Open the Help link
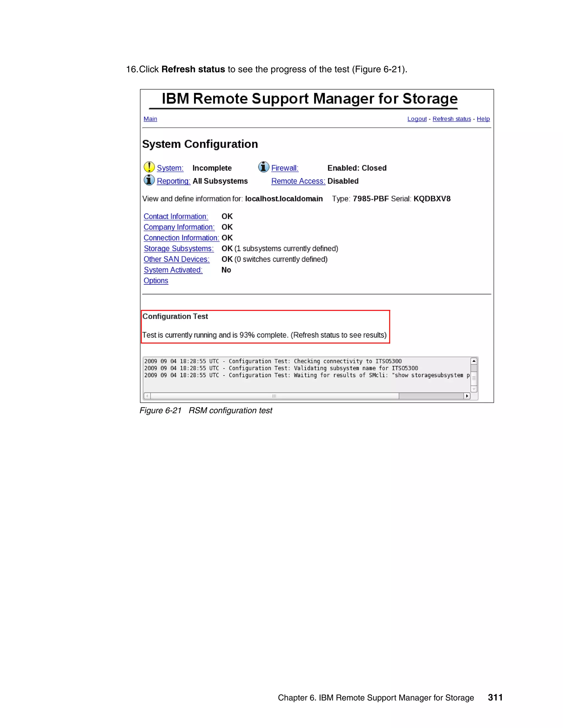Viewport: 563px width, 728px height. click(x=483, y=119)
